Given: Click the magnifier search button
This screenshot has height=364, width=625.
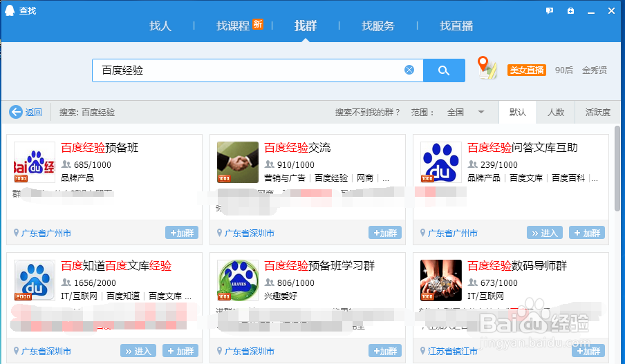Looking at the screenshot, I should pos(444,70).
